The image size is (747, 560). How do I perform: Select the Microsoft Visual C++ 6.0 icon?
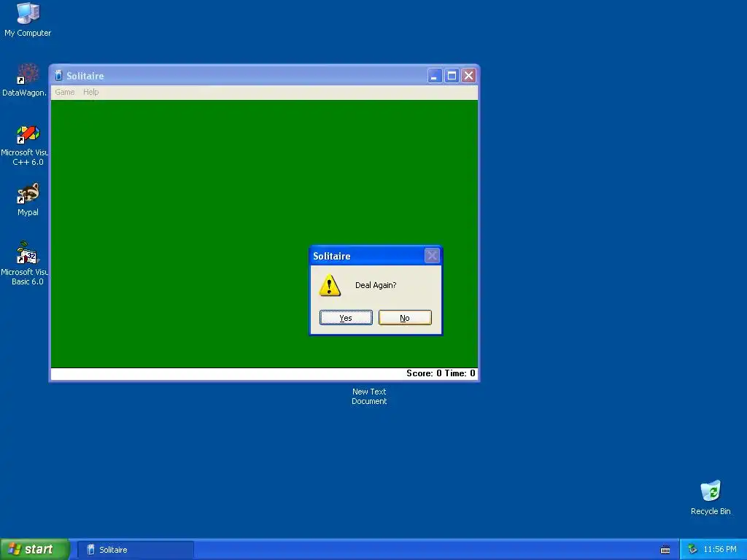point(25,145)
